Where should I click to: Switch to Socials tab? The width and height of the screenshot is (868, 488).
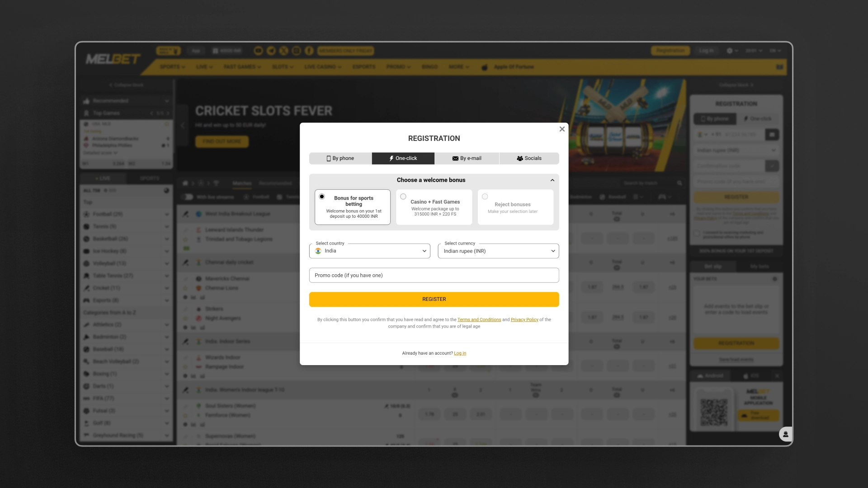[529, 159]
